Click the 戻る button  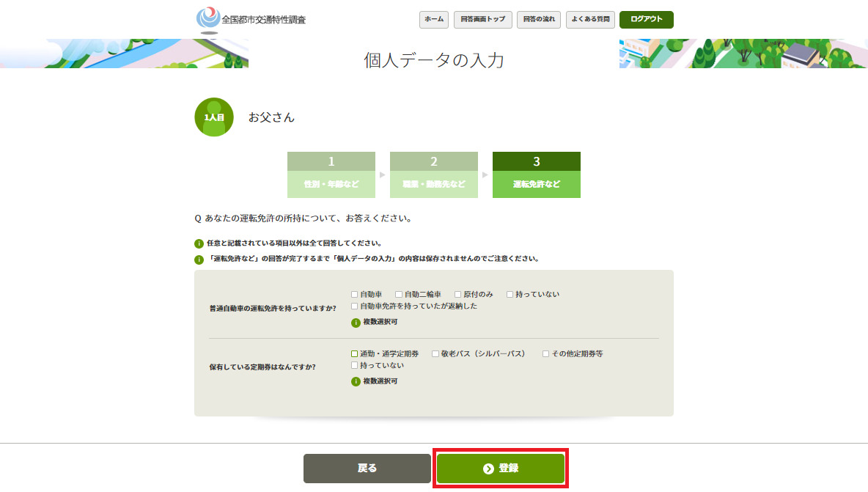[x=367, y=469]
